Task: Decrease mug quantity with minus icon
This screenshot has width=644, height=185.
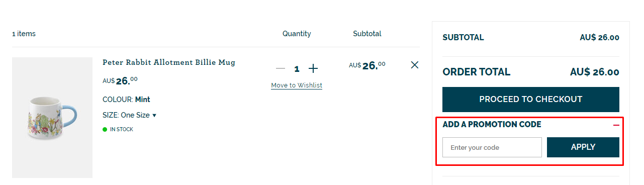Action: 281,68
